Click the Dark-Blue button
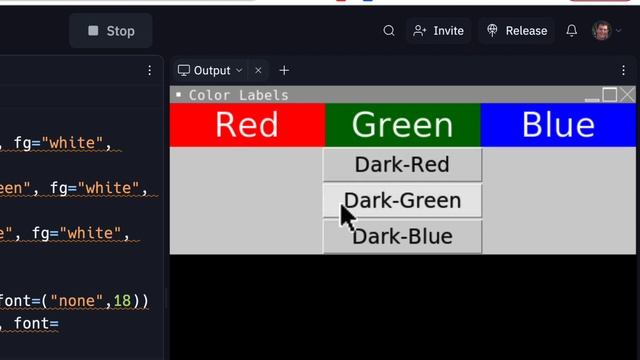This screenshot has width=640, height=360. tap(402, 236)
